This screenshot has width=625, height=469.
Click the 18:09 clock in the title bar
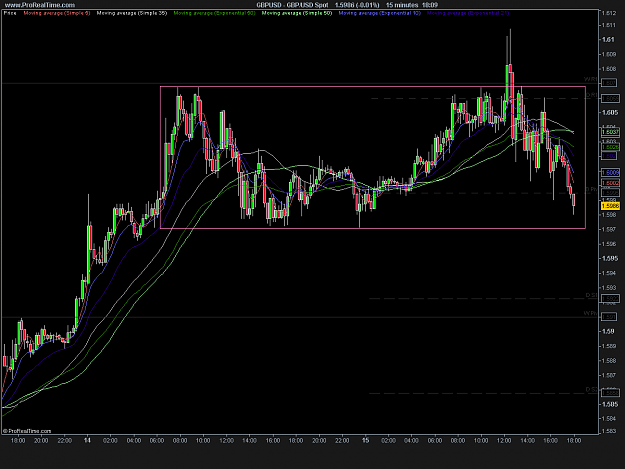pyautogui.click(x=430, y=5)
